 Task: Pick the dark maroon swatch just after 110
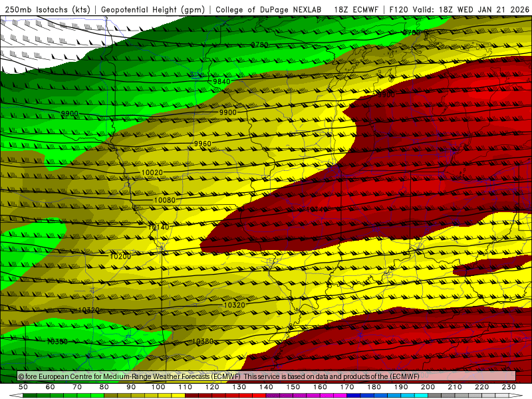click(x=192, y=396)
